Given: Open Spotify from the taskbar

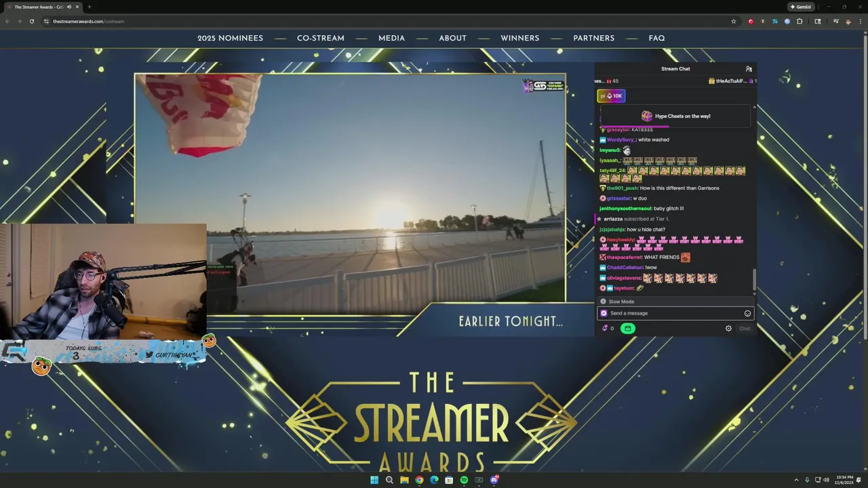Looking at the screenshot, I should click(x=464, y=480).
